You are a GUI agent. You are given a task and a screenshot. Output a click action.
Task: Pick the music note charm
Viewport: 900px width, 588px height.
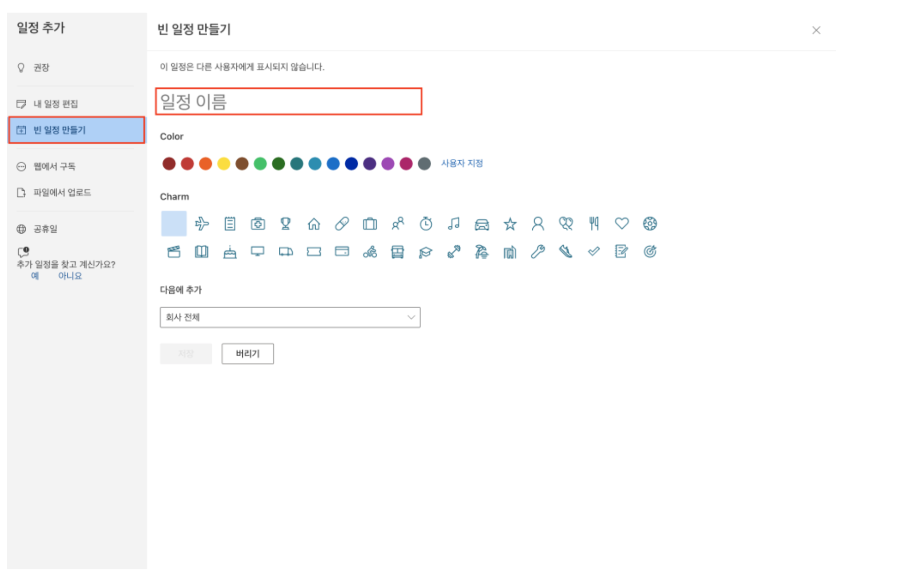[x=454, y=224]
